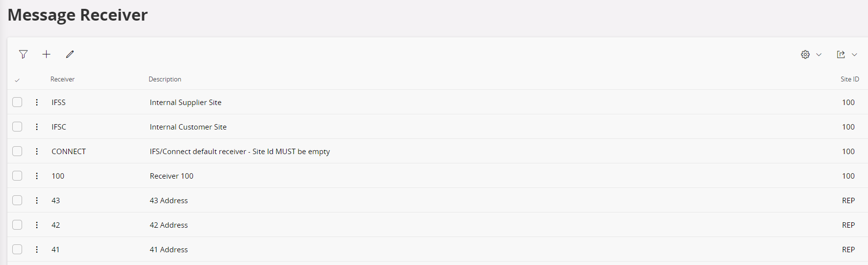The width and height of the screenshot is (868, 265).
Task: Open row actions menu for IFSS
Action: [37, 102]
